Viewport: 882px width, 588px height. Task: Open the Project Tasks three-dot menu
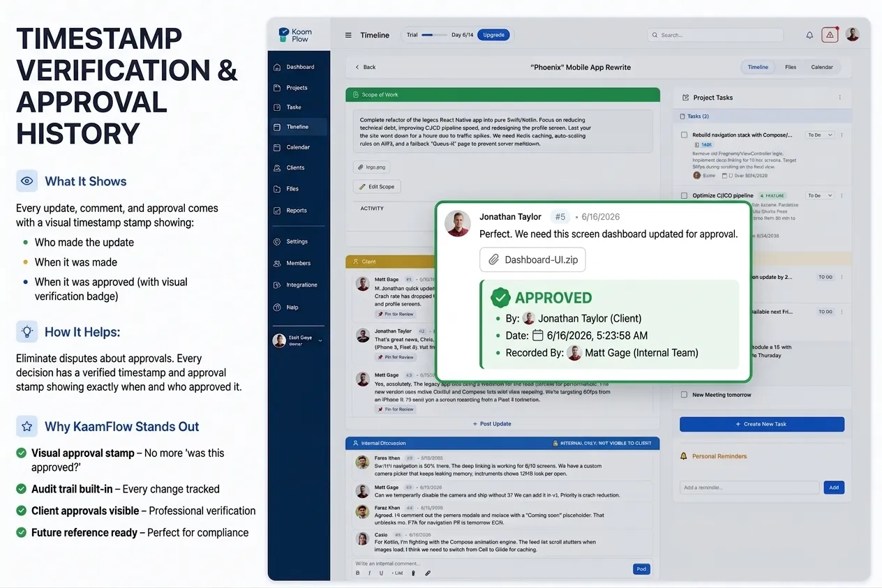tap(839, 98)
